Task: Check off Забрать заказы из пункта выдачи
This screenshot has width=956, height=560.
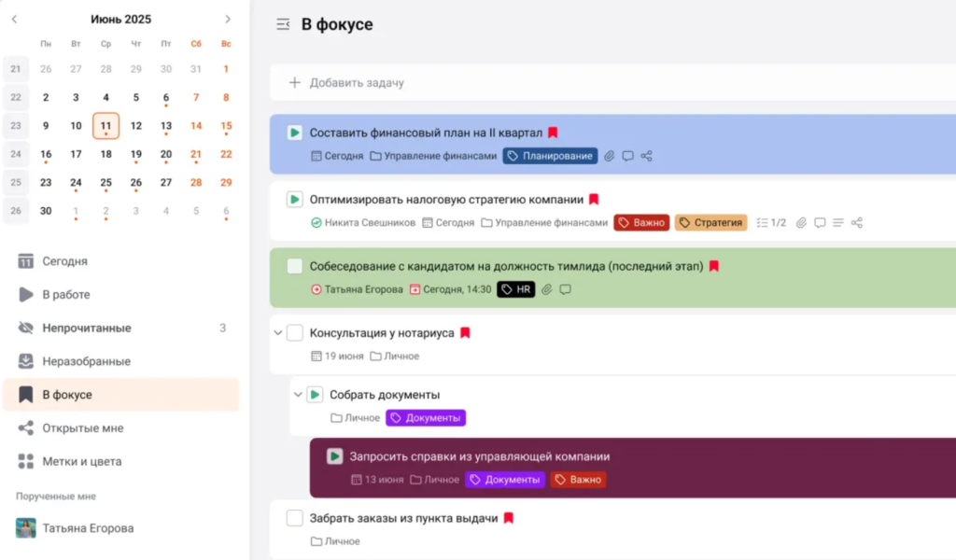Action: pyautogui.click(x=294, y=518)
